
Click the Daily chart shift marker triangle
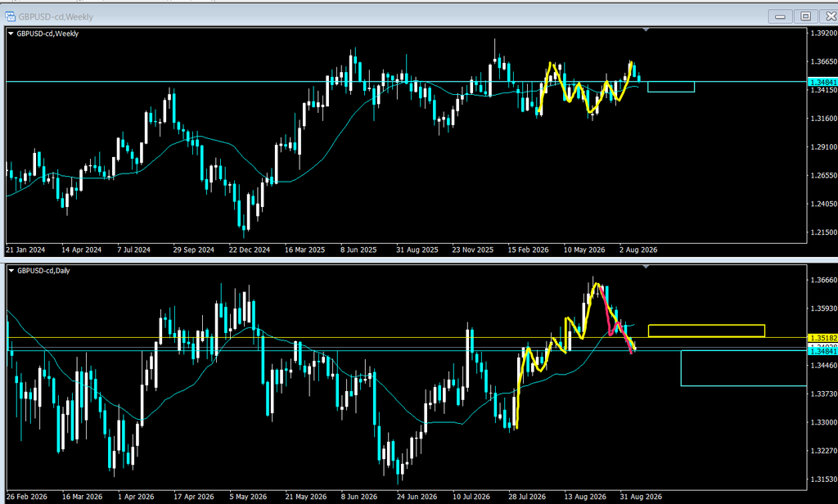click(x=646, y=267)
